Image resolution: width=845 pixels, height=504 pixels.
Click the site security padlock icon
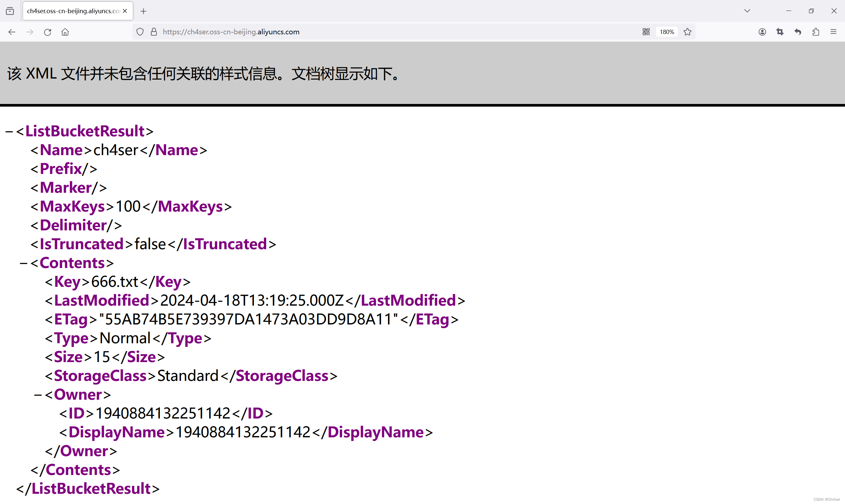point(154,32)
